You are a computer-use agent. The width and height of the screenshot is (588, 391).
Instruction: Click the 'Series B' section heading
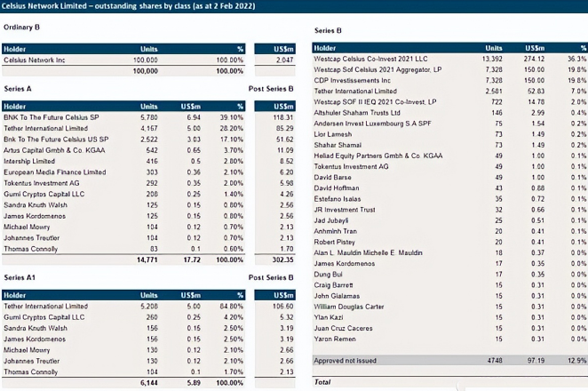point(328,31)
